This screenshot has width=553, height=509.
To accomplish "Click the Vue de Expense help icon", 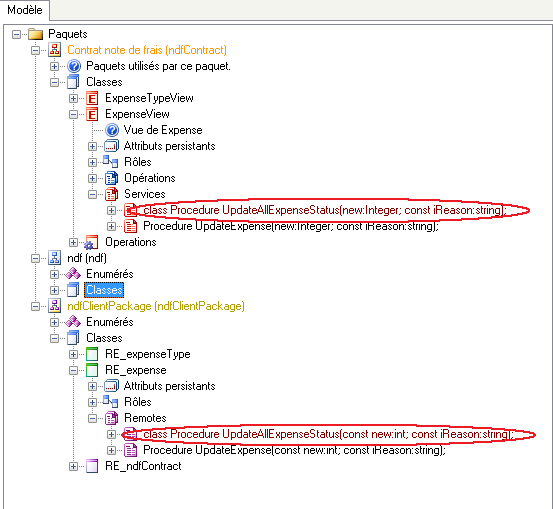I will coord(112,130).
